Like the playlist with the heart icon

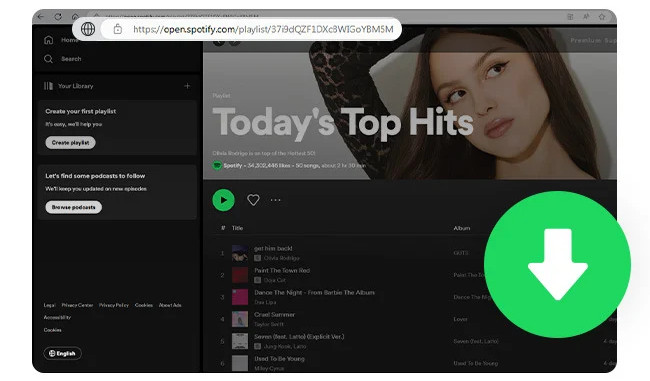[x=253, y=200]
